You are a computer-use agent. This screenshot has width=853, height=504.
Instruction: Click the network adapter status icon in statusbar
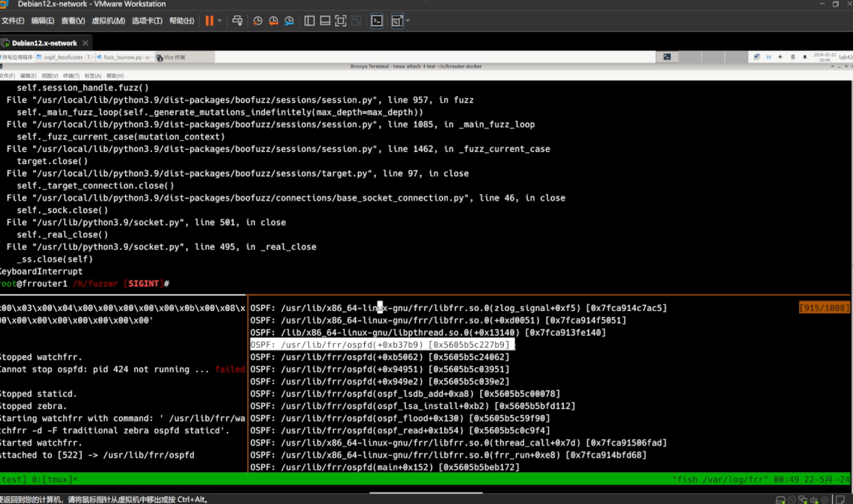pos(803,499)
